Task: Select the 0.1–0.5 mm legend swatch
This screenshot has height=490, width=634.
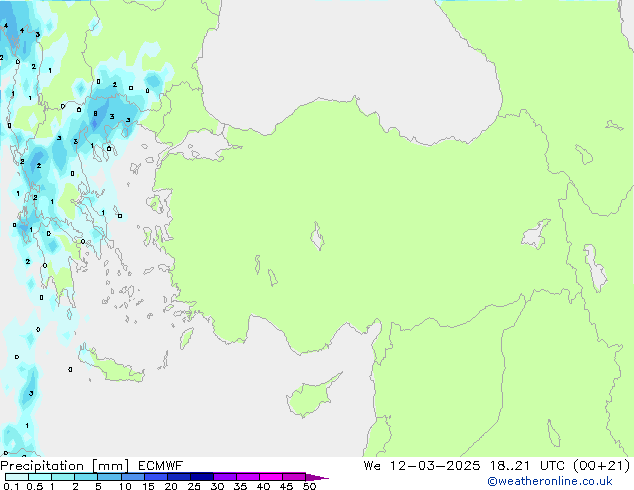Action: (x=17, y=477)
